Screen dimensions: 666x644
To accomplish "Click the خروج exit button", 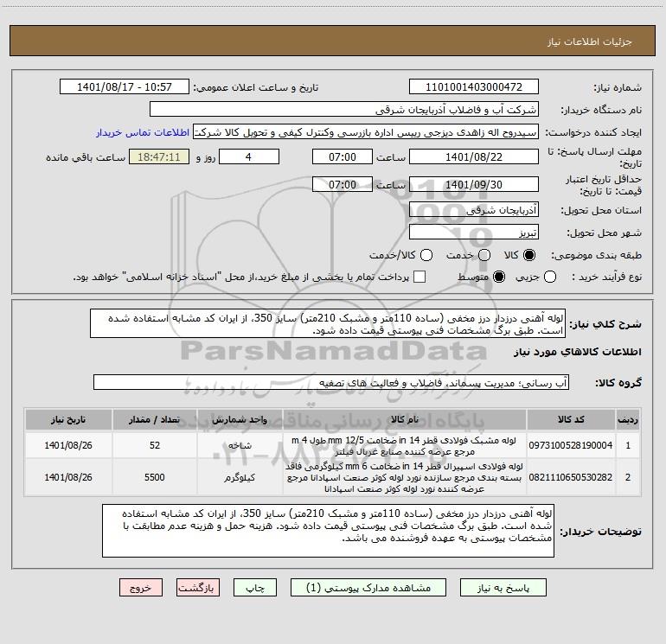I will (x=141, y=588).
